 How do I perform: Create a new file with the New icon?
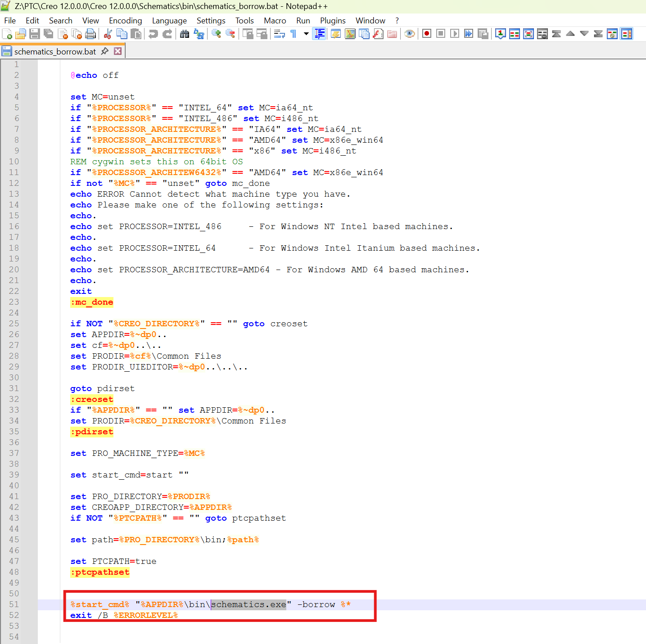(x=7, y=34)
